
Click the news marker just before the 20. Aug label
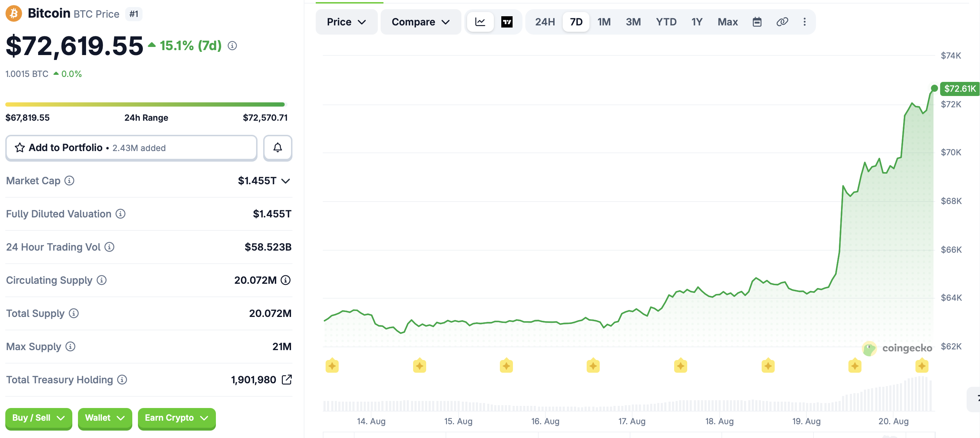(854, 366)
